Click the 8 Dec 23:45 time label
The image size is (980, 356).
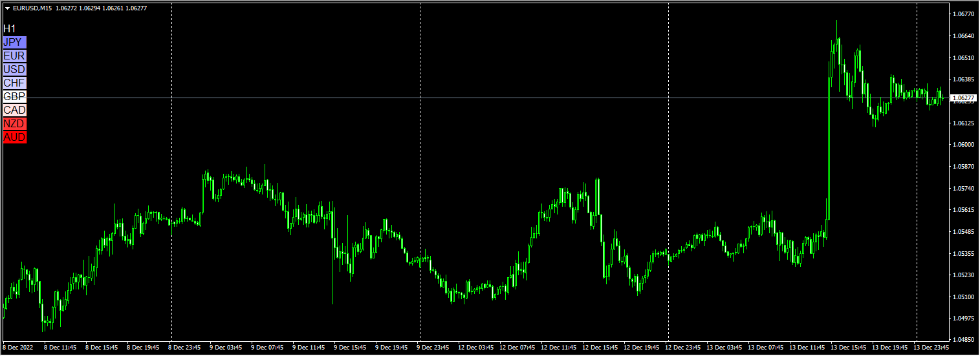pos(184,348)
